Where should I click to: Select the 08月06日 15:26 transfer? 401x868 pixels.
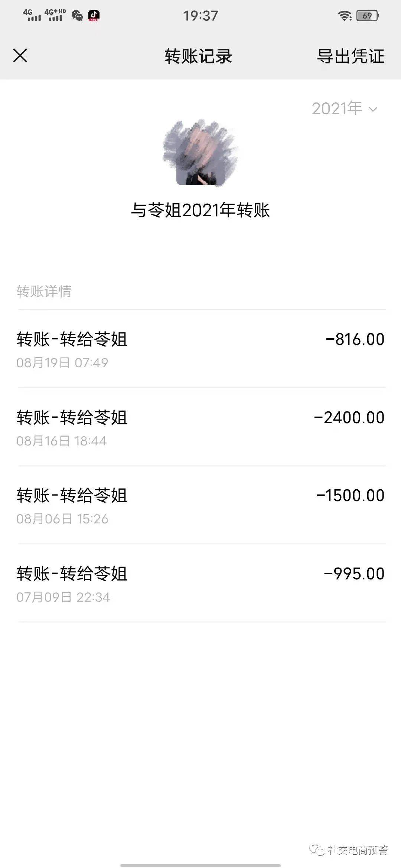point(200,505)
